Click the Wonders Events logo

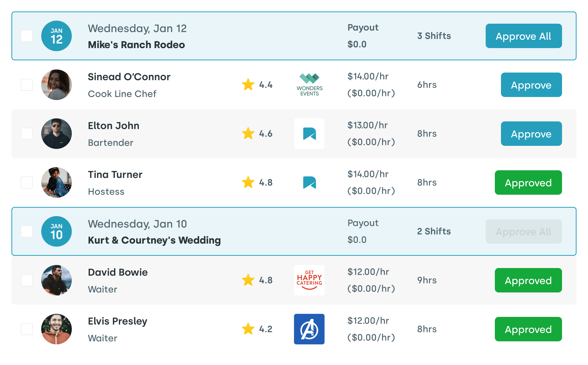[x=309, y=85]
